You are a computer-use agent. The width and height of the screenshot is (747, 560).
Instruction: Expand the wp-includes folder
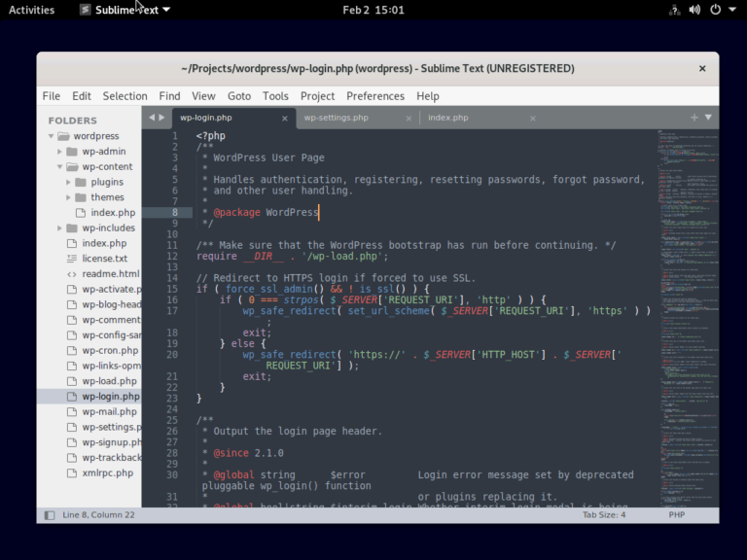[60, 227]
